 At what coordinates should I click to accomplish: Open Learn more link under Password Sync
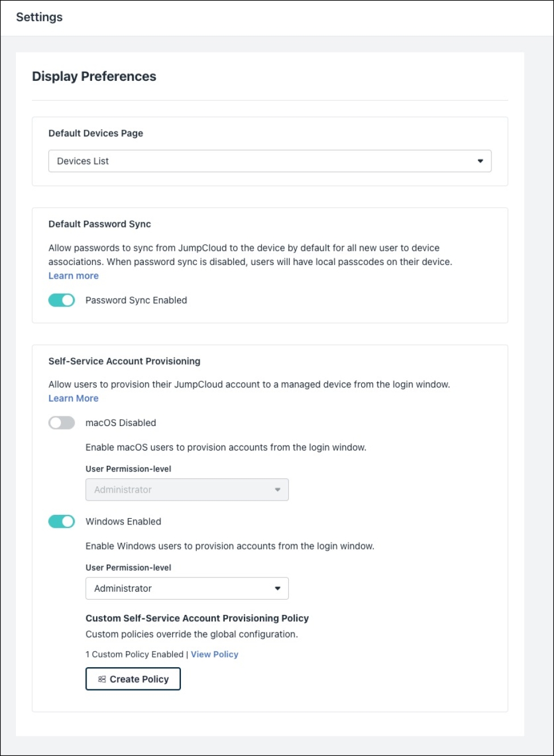73,276
